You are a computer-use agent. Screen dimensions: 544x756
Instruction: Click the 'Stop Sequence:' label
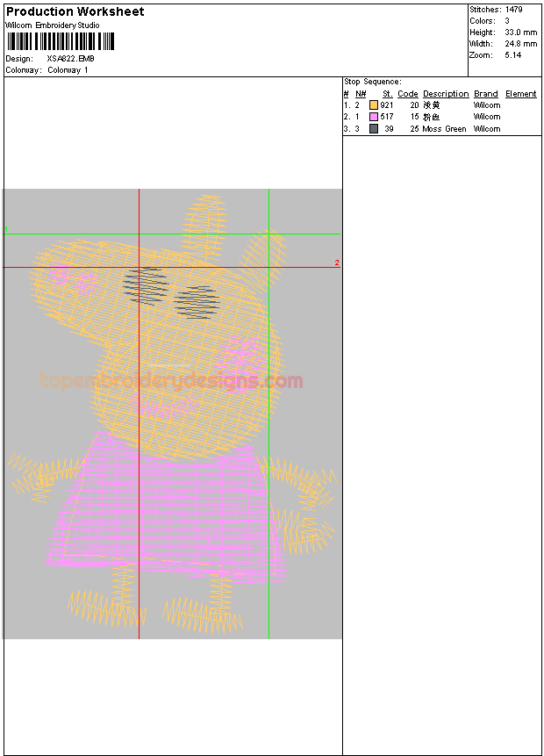click(373, 82)
